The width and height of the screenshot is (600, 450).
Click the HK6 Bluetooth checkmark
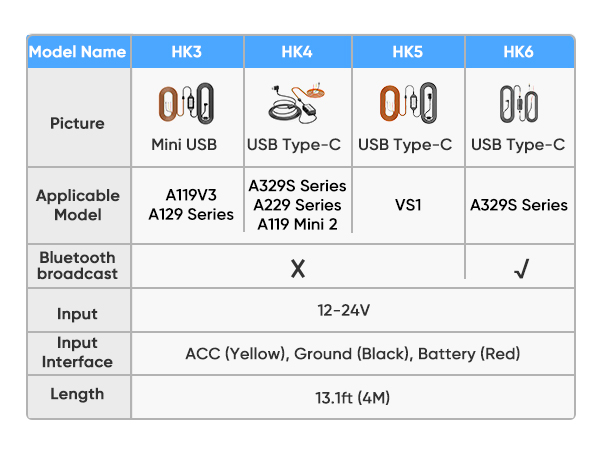click(520, 268)
